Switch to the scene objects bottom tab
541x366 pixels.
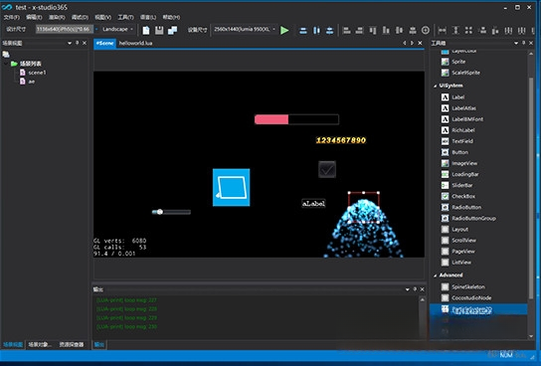point(40,344)
